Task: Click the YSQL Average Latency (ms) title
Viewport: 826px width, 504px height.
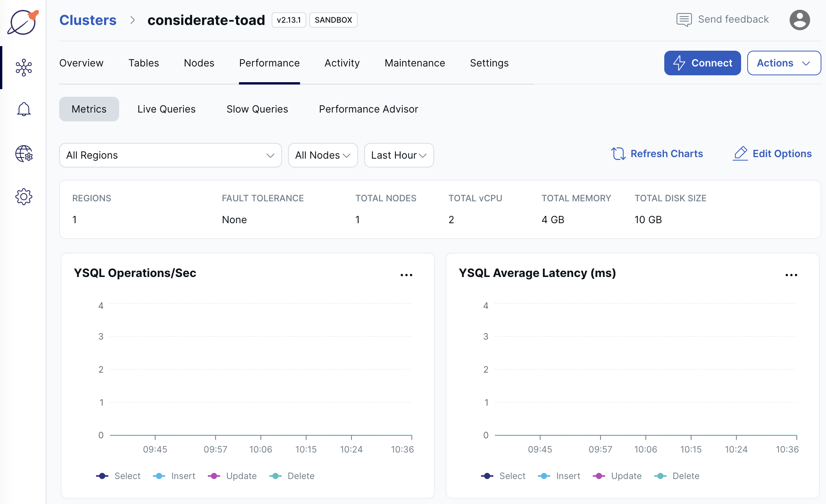Action: click(x=537, y=273)
